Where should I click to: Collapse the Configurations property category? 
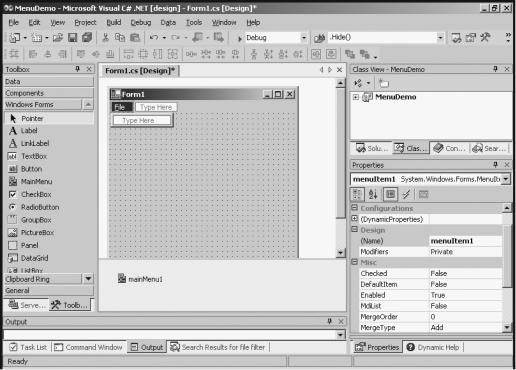tap(355, 208)
